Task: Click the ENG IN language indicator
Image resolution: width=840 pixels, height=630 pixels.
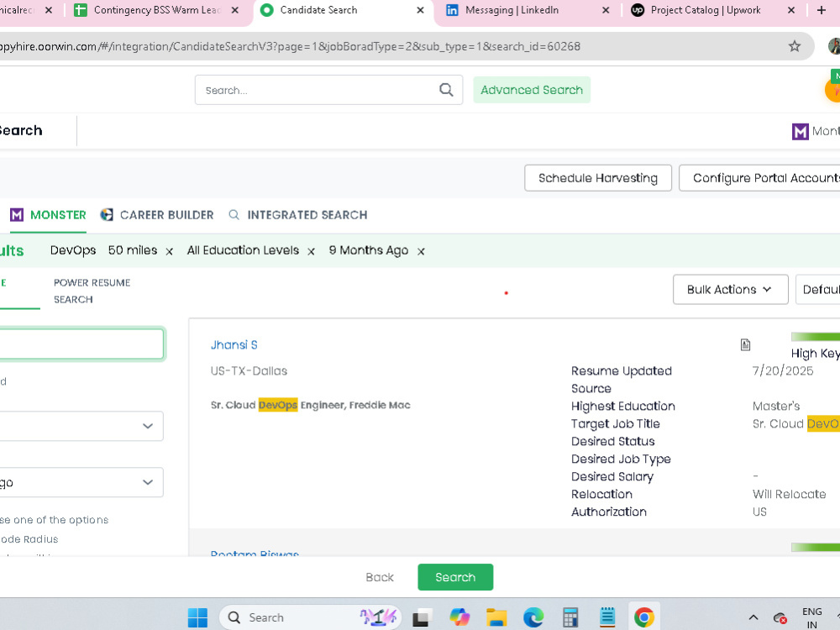Action: tap(812, 617)
